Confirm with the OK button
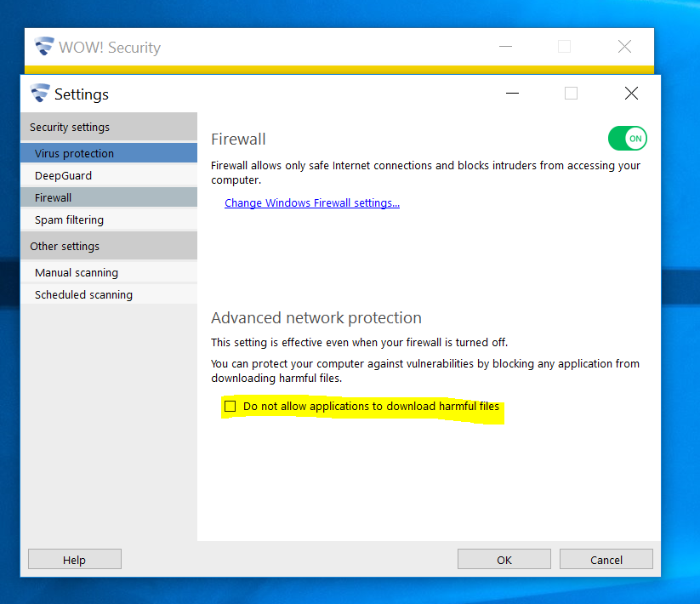This screenshot has height=604, width=700. [504, 560]
